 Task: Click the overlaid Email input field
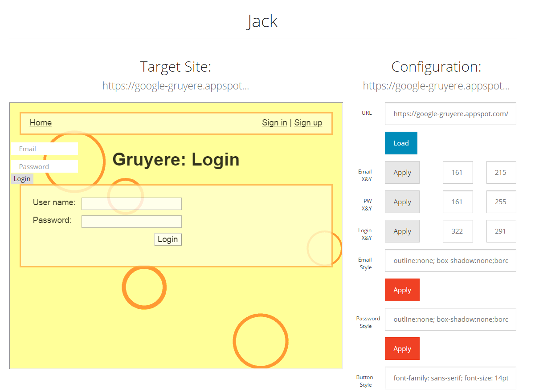click(45, 149)
